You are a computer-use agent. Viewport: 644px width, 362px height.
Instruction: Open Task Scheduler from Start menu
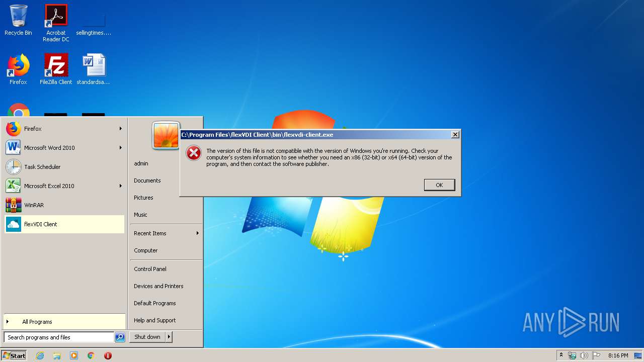64,167
